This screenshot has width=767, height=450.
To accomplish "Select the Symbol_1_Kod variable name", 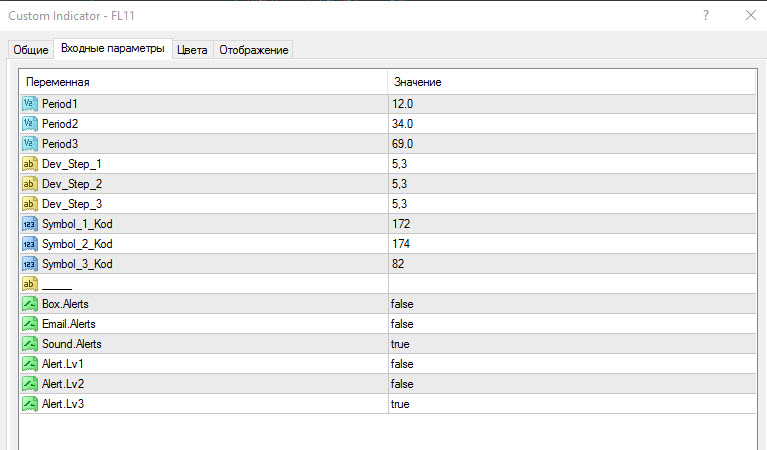I will (x=77, y=225).
